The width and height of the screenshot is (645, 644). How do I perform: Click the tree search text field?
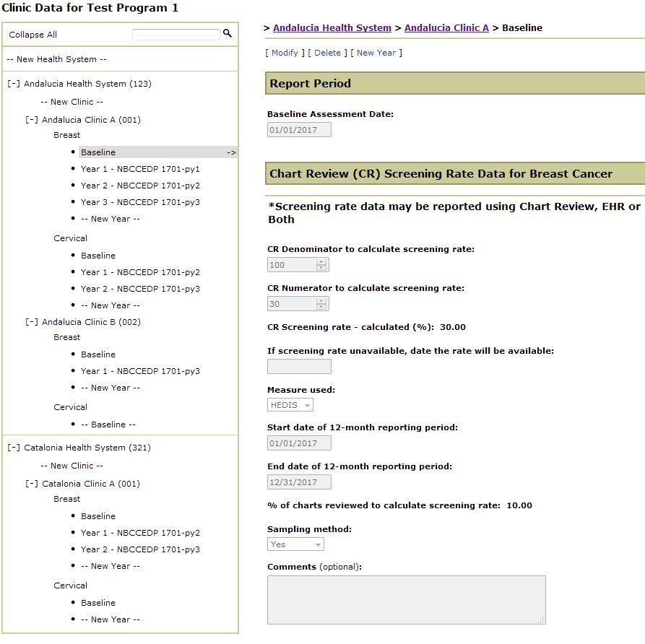(176, 35)
